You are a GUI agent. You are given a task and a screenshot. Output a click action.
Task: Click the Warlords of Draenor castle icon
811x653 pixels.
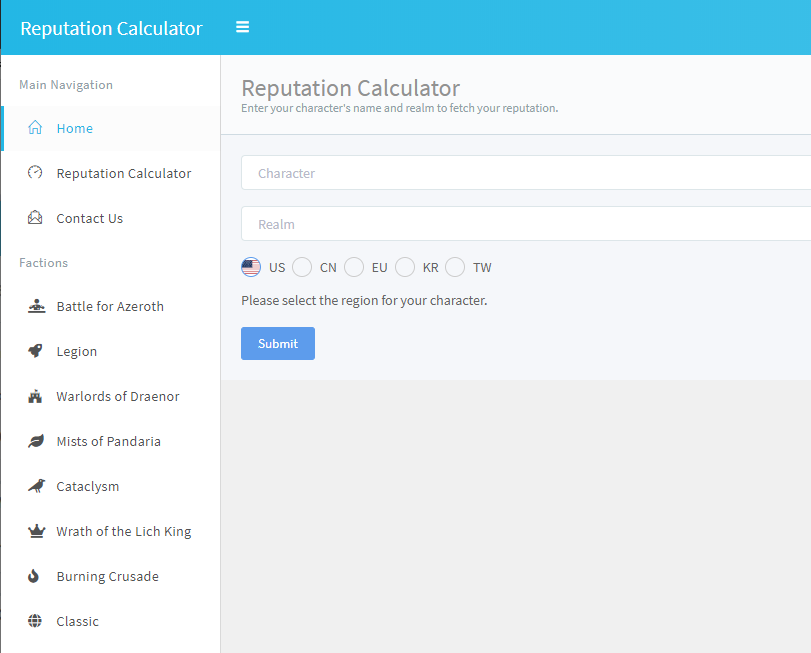coord(35,397)
